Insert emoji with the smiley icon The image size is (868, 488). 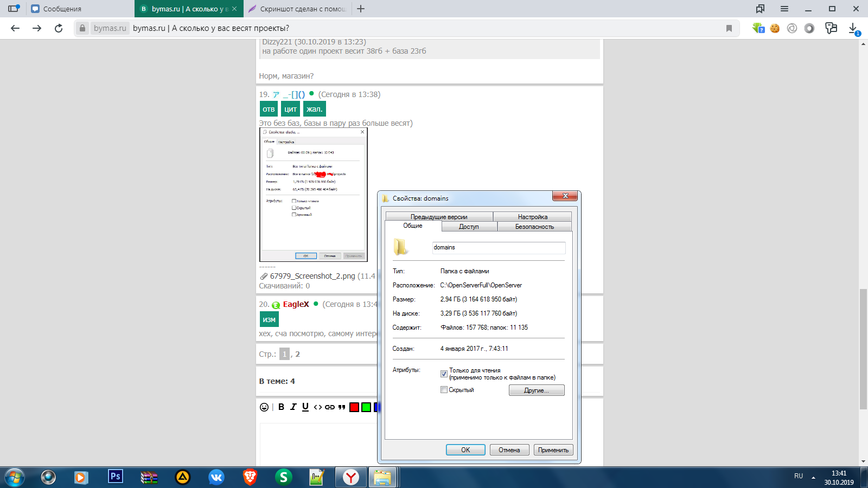coord(264,407)
